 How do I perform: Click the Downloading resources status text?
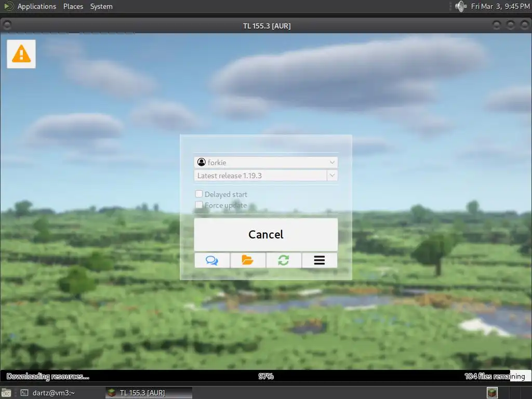pos(48,376)
